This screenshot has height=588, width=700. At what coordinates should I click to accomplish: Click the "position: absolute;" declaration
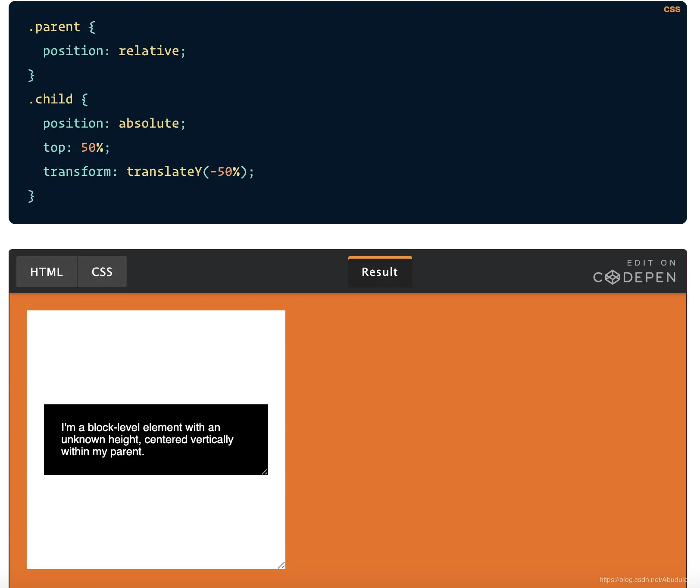115,123
